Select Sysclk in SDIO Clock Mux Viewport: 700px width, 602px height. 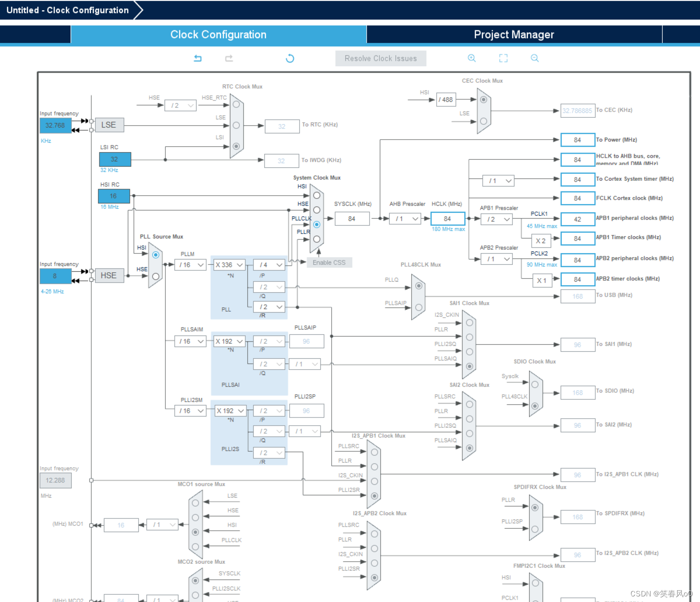pos(535,384)
